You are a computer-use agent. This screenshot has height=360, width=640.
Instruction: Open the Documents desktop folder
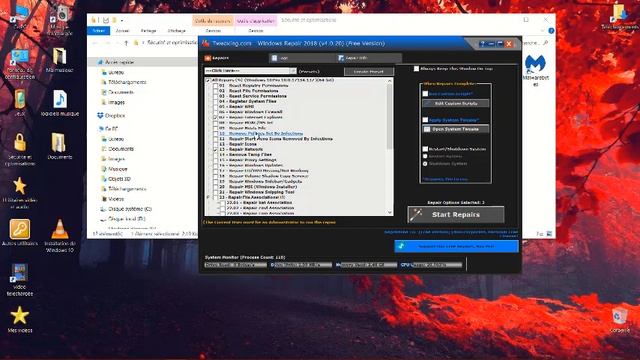click(60, 146)
